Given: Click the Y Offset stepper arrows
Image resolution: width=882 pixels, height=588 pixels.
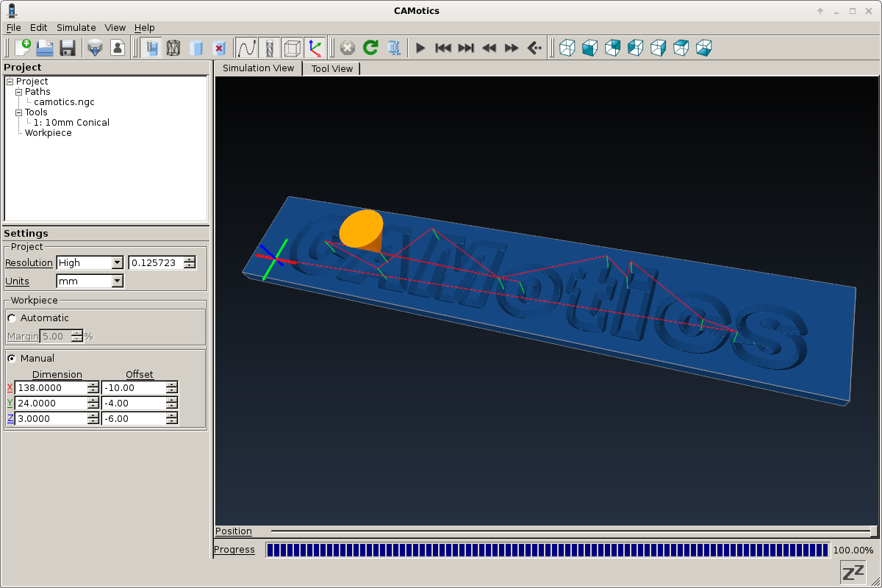Looking at the screenshot, I should (171, 403).
